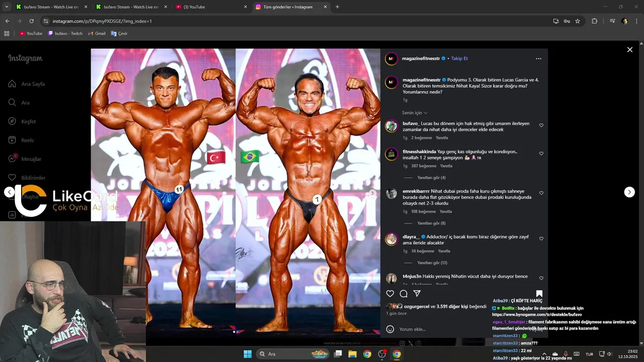Save post with bookmark icon
644x362 pixels.
pyautogui.click(x=539, y=294)
